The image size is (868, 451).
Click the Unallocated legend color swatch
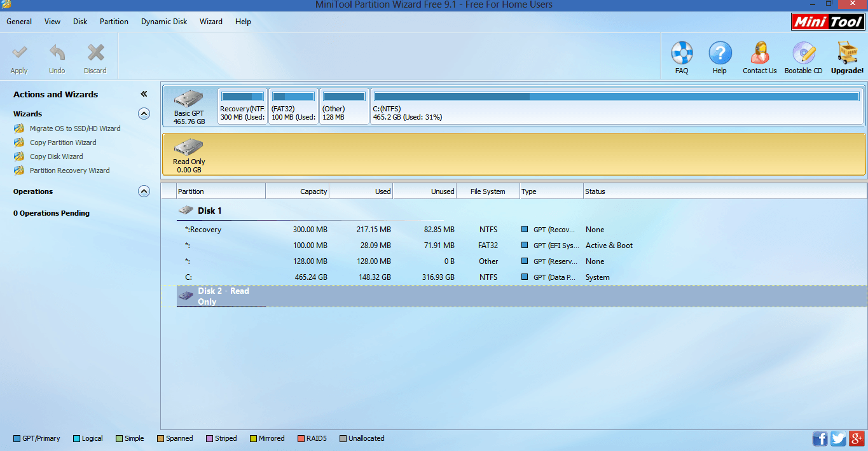point(343,438)
